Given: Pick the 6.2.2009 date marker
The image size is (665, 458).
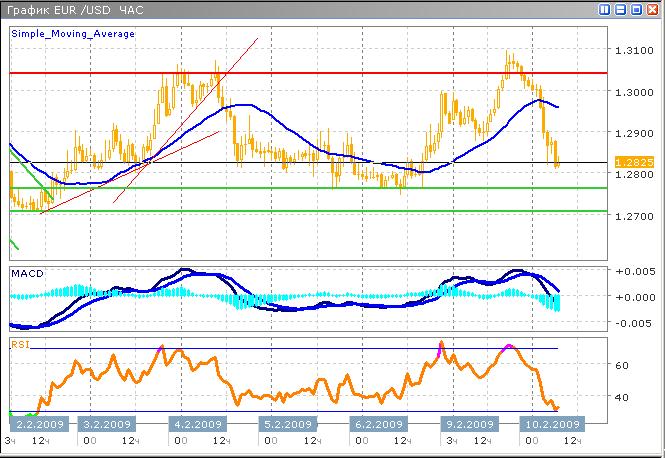Looking at the screenshot, I should click(378, 424).
